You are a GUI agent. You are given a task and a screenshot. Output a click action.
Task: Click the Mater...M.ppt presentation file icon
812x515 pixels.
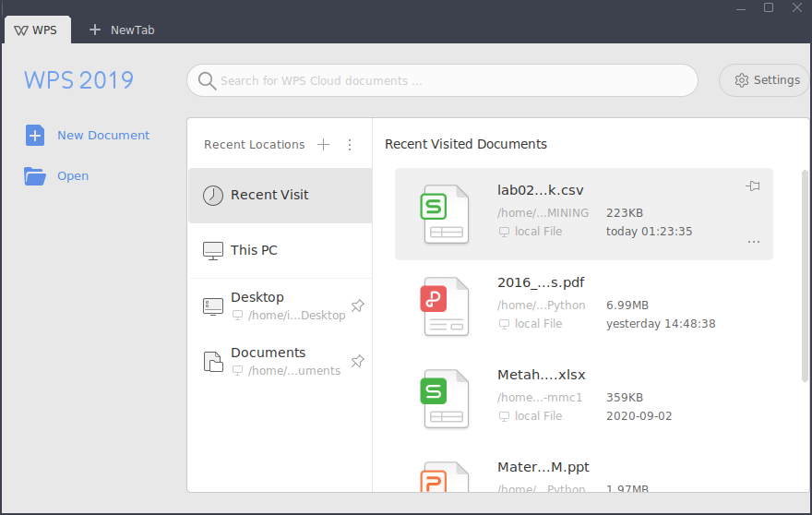445,476
